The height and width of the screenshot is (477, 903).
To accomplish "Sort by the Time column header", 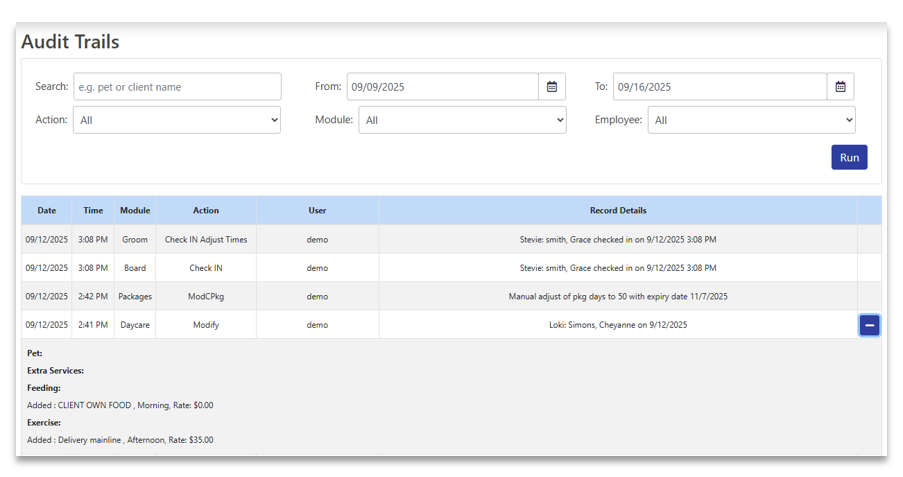I will click(93, 211).
